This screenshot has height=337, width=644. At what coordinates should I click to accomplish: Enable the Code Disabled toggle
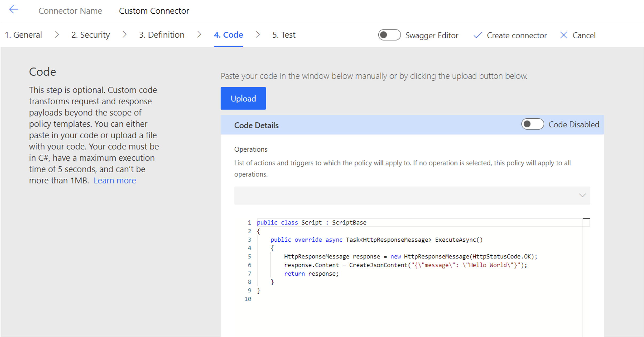point(533,124)
